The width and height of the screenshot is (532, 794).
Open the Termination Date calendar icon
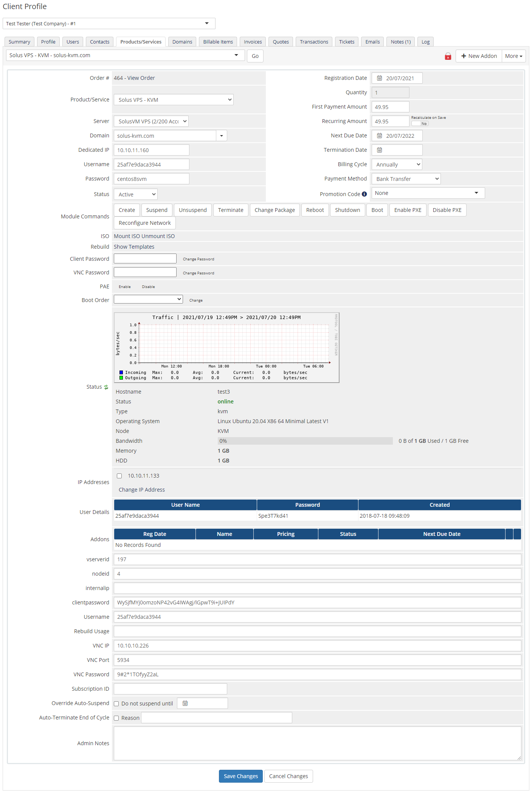[379, 150]
